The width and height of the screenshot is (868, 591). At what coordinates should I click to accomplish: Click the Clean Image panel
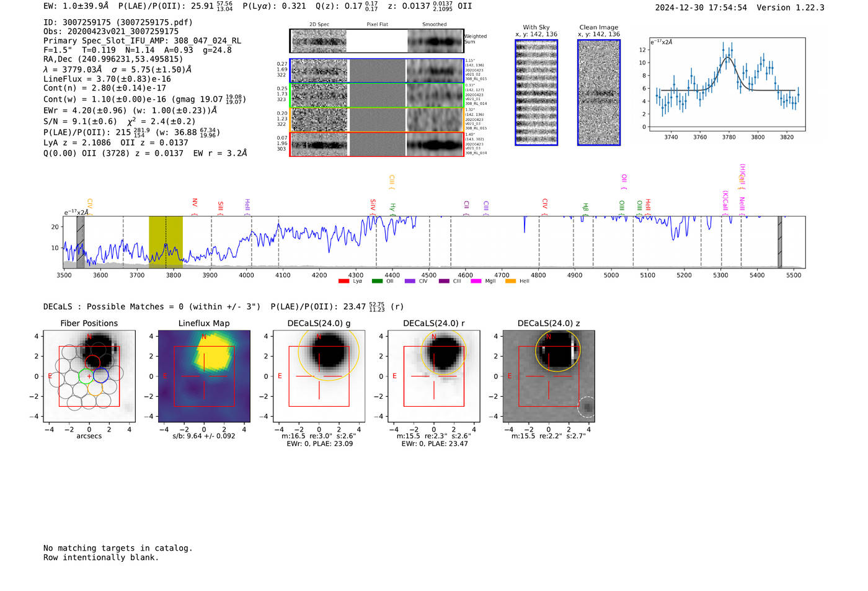point(599,92)
